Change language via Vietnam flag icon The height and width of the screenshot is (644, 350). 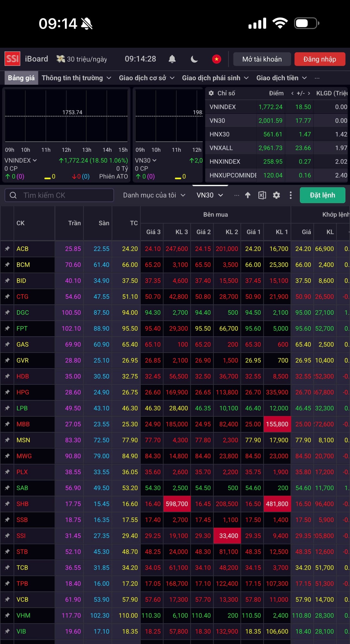(217, 59)
